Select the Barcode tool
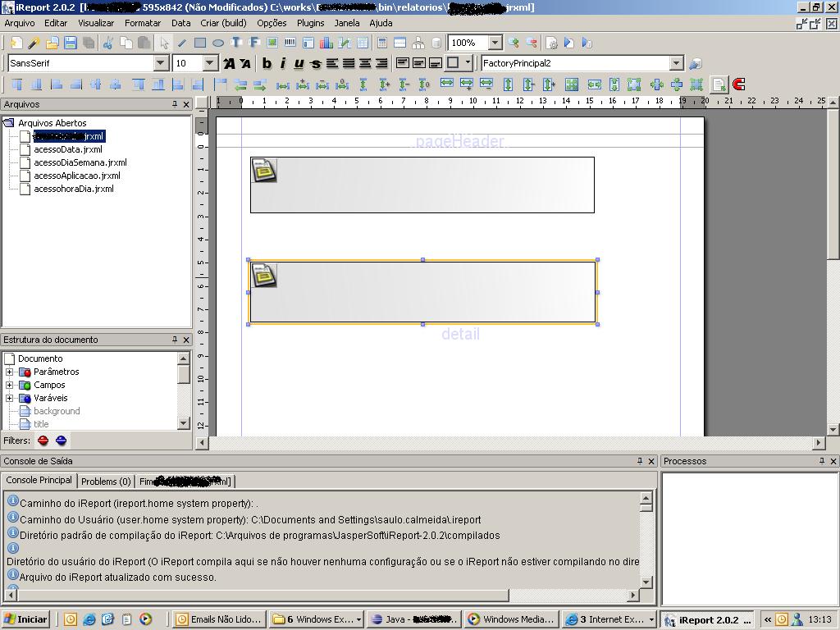840x630 pixels. (290, 43)
